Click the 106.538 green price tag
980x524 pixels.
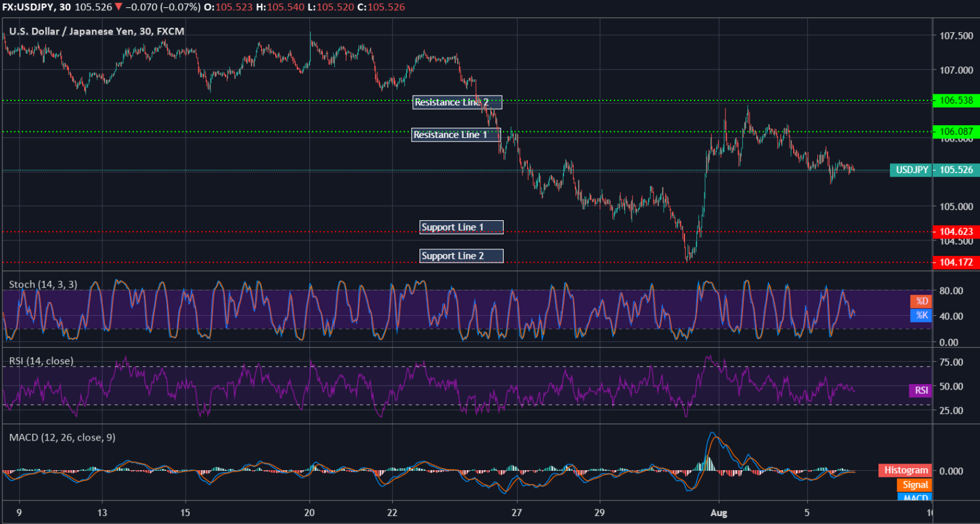pos(956,100)
